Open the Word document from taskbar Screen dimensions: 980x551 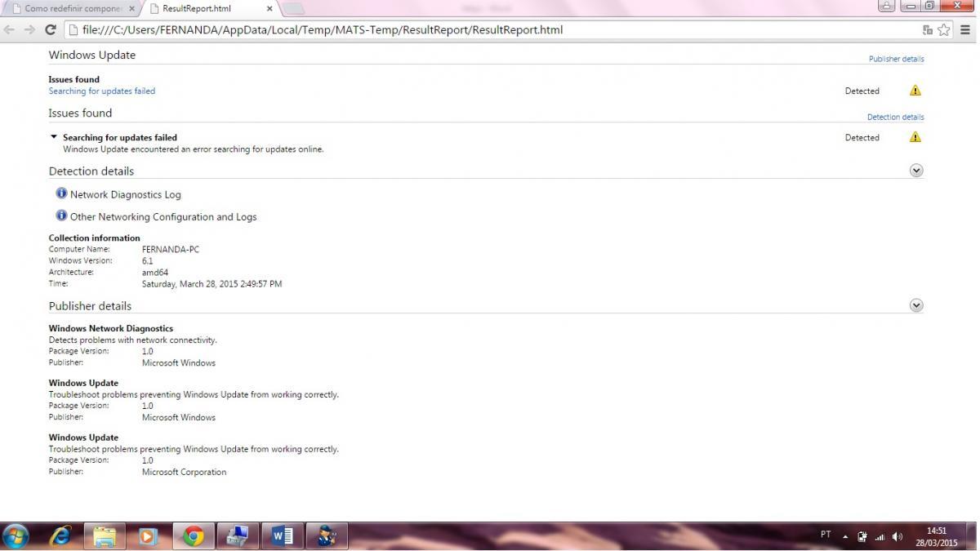[x=283, y=536]
